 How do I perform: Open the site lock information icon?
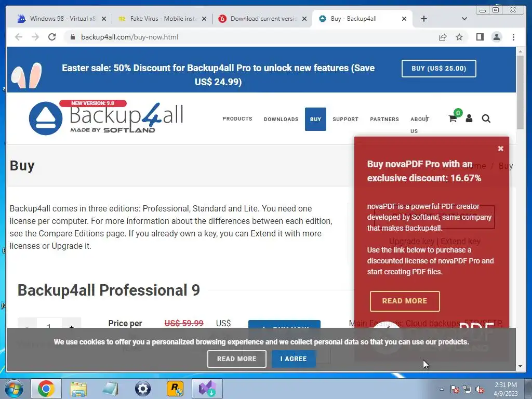tap(72, 37)
